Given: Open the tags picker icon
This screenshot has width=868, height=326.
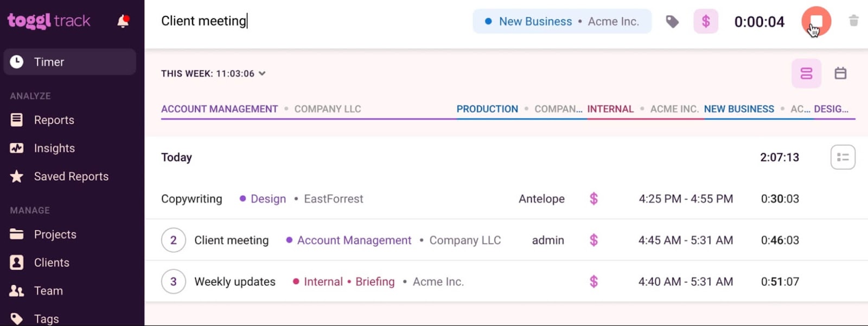Looking at the screenshot, I should tap(672, 21).
